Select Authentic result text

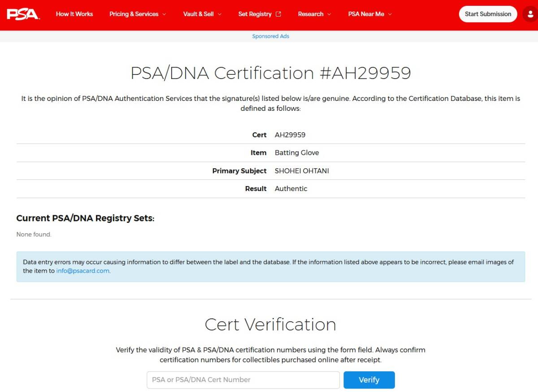tap(291, 189)
